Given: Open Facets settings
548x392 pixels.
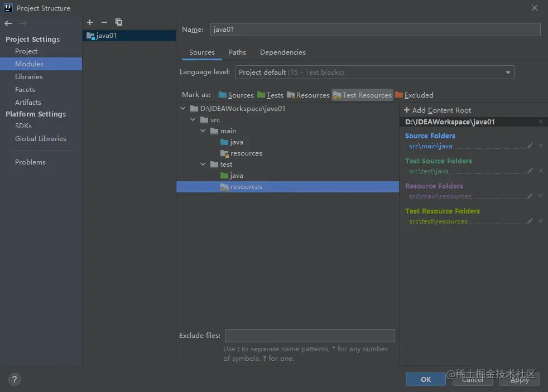Looking at the screenshot, I should click(25, 90).
